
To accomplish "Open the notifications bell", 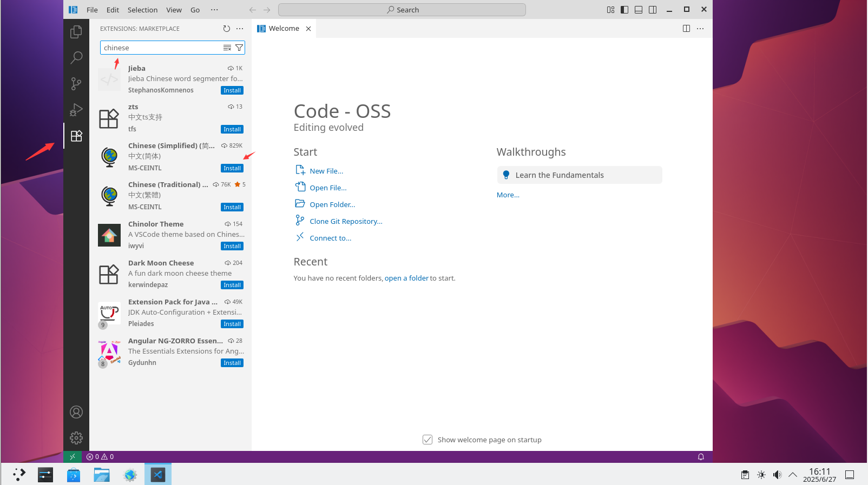I will click(x=701, y=457).
